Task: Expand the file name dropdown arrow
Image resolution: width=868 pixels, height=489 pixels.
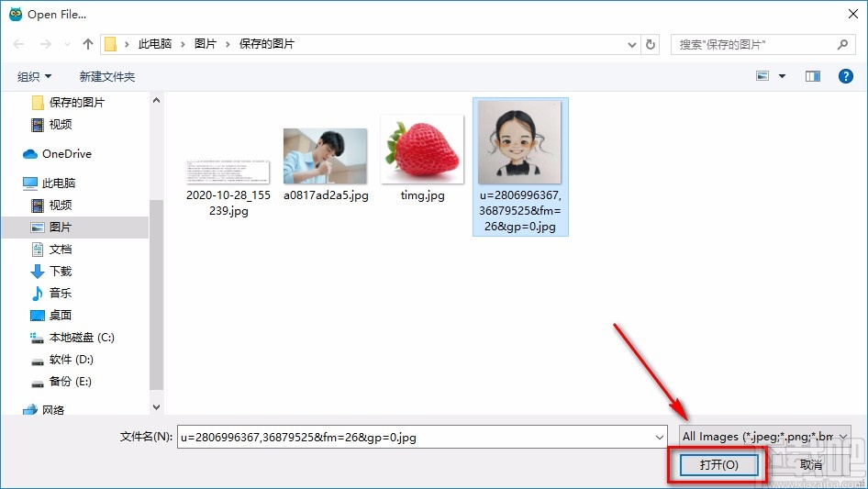Action: [660, 437]
